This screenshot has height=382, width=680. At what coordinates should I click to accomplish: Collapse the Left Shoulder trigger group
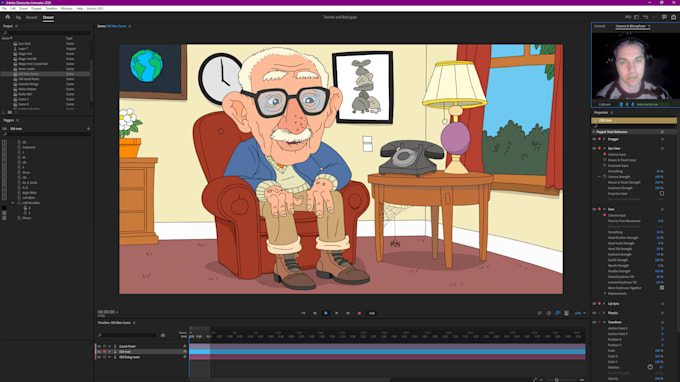(x=13, y=202)
